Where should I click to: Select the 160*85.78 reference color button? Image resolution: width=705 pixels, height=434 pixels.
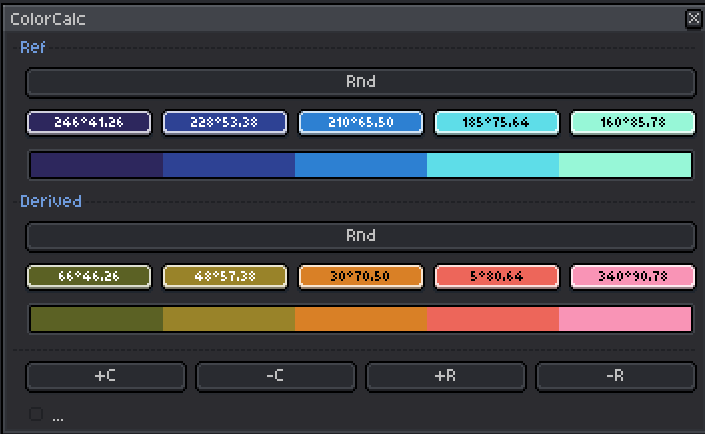point(633,122)
